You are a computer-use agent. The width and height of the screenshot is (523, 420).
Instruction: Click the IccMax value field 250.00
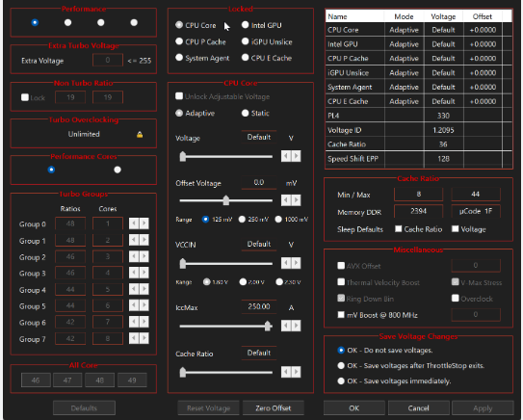259,306
